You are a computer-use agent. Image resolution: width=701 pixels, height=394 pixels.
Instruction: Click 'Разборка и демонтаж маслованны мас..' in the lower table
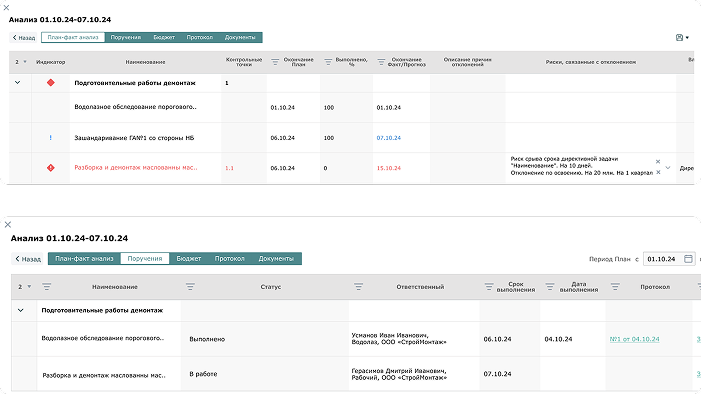[104, 375]
